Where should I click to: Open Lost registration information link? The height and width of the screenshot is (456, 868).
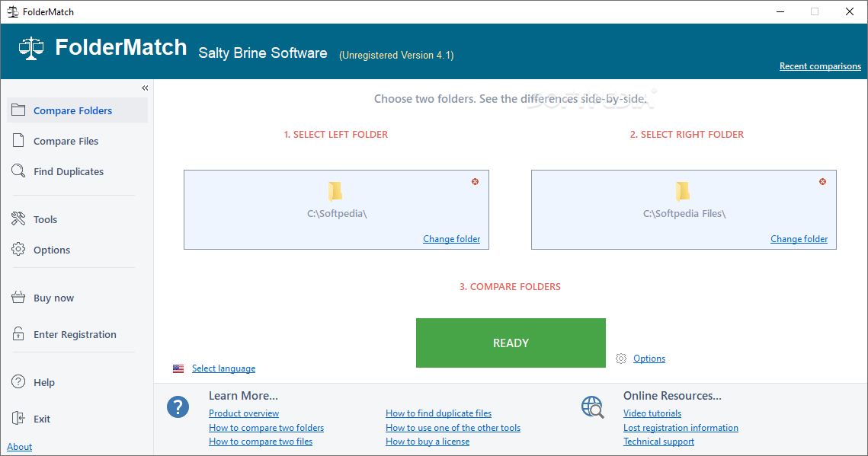pos(681,427)
